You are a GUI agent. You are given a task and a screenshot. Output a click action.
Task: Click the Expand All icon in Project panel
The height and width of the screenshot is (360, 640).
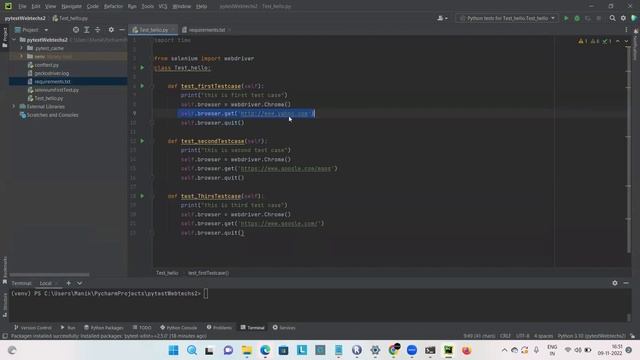coord(87,30)
